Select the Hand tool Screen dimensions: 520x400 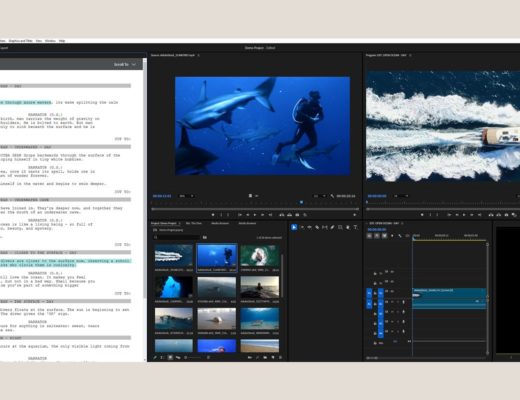(348, 227)
